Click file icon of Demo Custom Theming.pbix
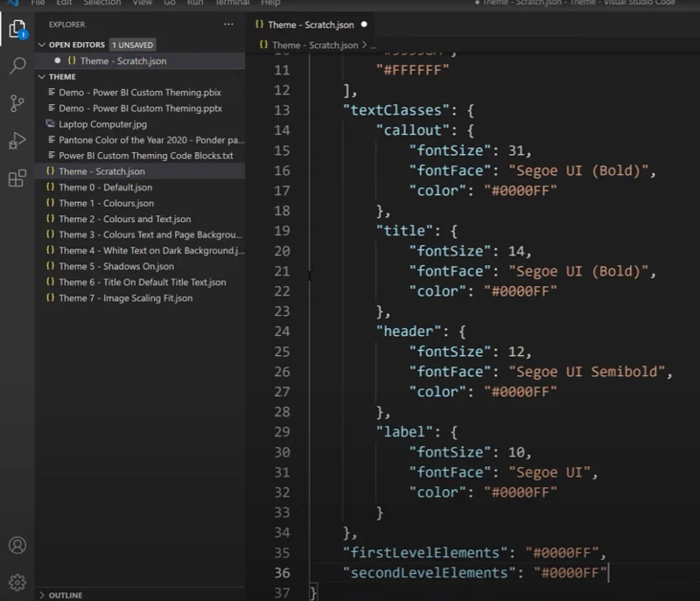 (x=52, y=92)
